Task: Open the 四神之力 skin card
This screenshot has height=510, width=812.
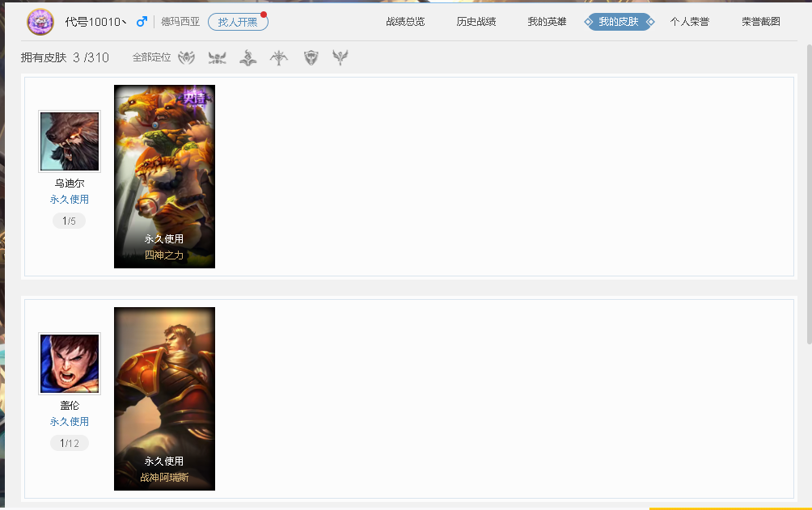Action: (x=164, y=176)
